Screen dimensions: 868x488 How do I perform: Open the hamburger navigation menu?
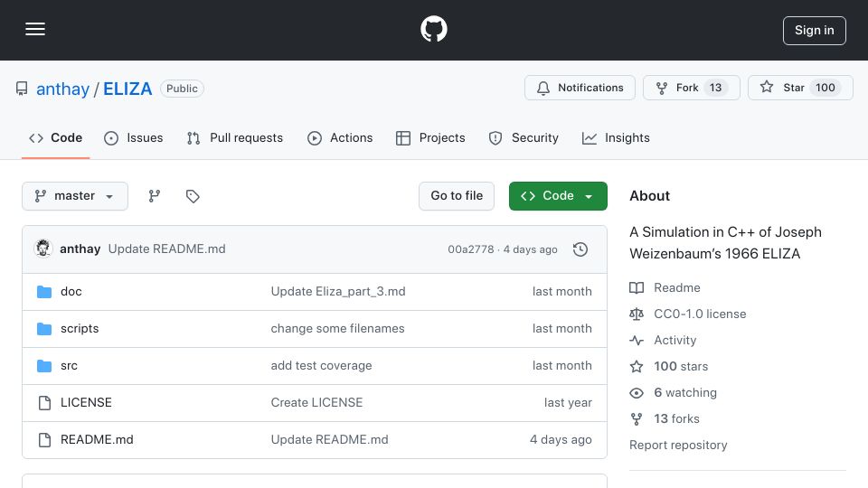[35, 29]
